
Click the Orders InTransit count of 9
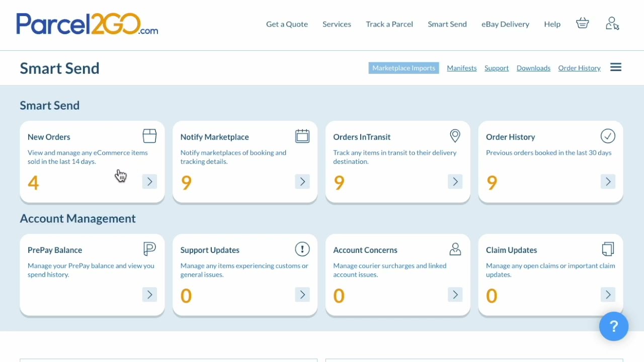click(339, 183)
